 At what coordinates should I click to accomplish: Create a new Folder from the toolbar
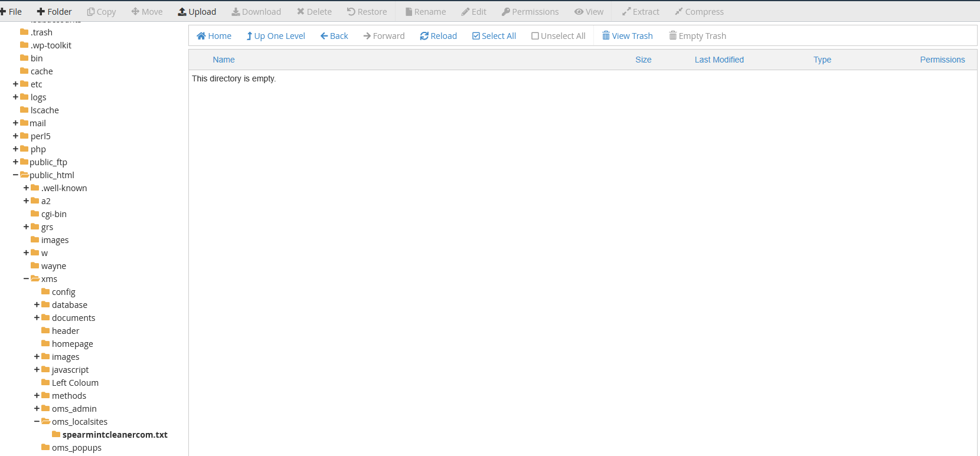54,12
